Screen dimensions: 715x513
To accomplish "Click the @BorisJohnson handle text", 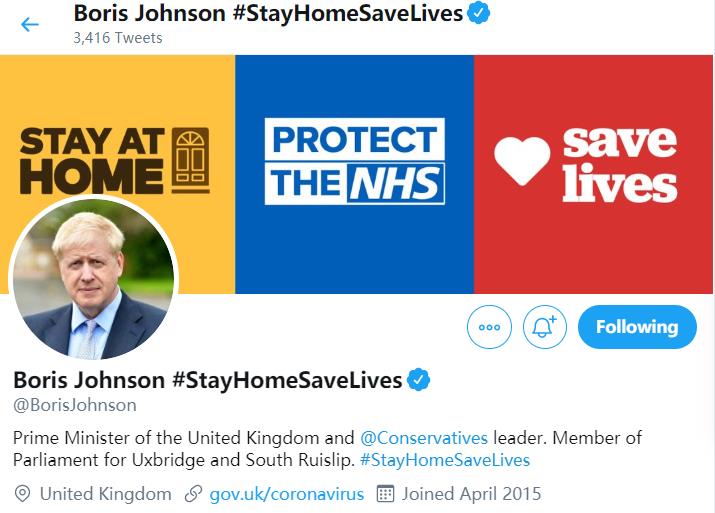I will [x=75, y=405].
